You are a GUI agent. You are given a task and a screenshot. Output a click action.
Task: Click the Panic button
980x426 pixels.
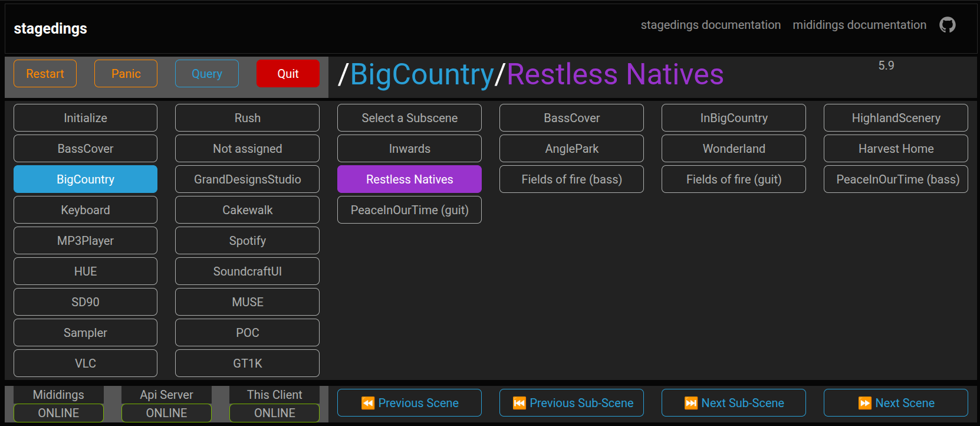click(126, 74)
